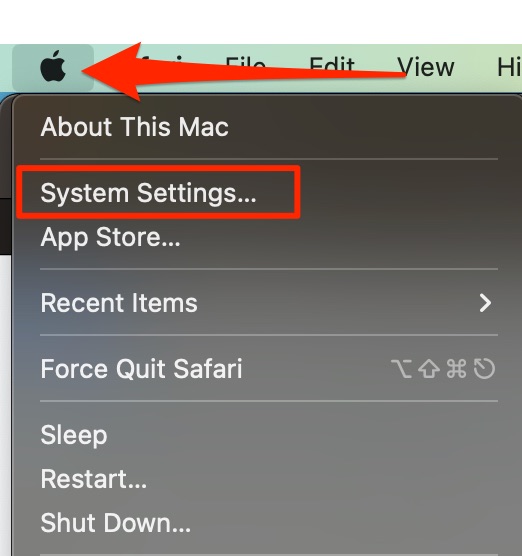Open the Edit menu in menu bar
Viewport: 522px width, 556px height.
tap(332, 64)
